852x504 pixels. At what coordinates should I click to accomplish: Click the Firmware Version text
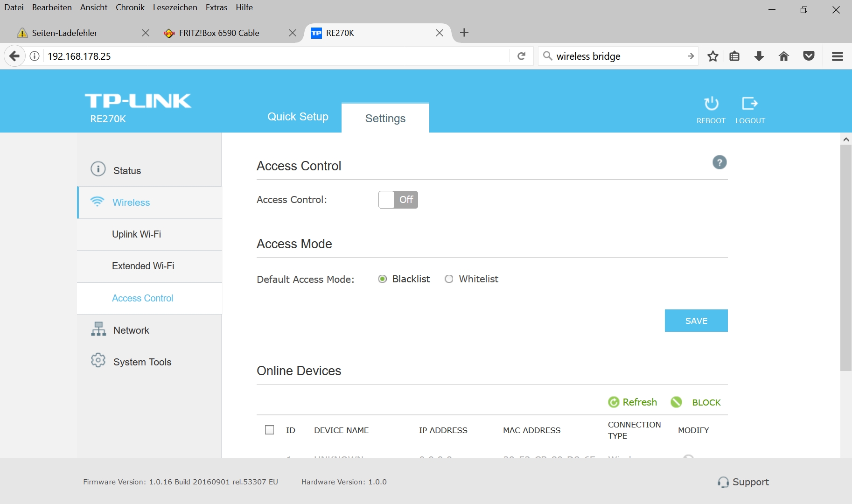181,482
